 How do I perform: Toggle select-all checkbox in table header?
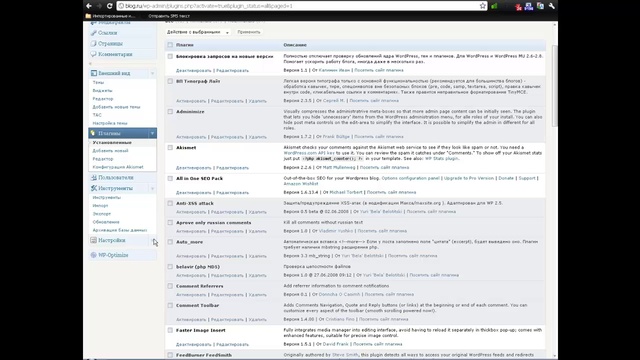click(170, 45)
